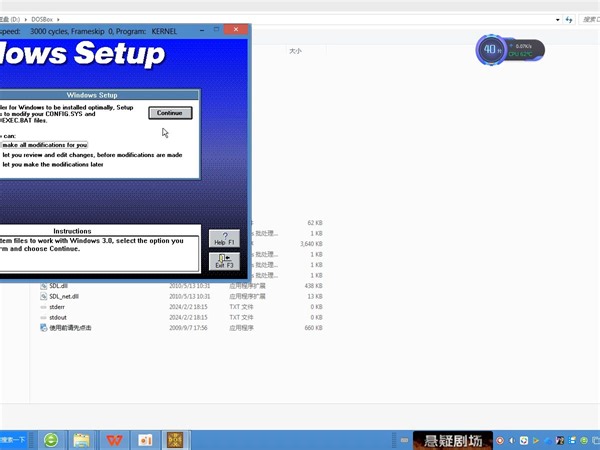Select the stderr text file
Image resolution: width=600 pixels, height=450 pixels.
pos(57,307)
